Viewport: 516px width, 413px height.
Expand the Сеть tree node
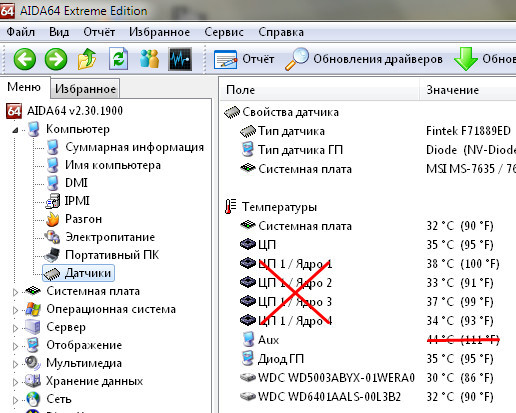[x=15, y=400]
